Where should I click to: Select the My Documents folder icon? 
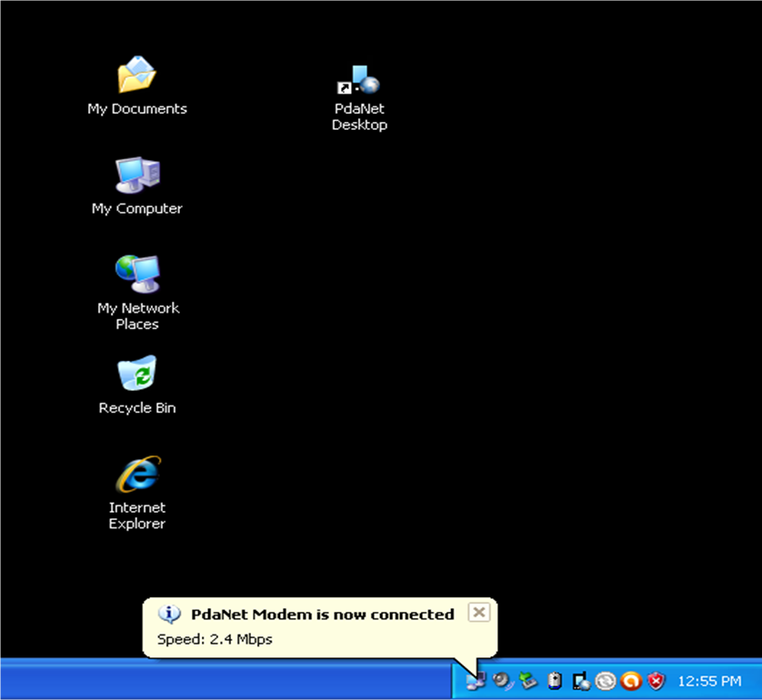point(137,74)
